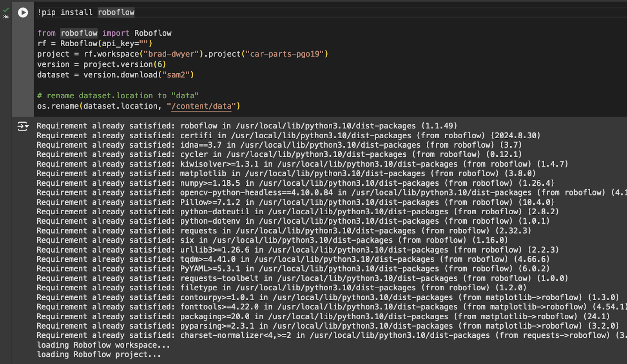The height and width of the screenshot is (364, 627).
Task: Click output line for opencv-python-headless
Action: coord(332,192)
